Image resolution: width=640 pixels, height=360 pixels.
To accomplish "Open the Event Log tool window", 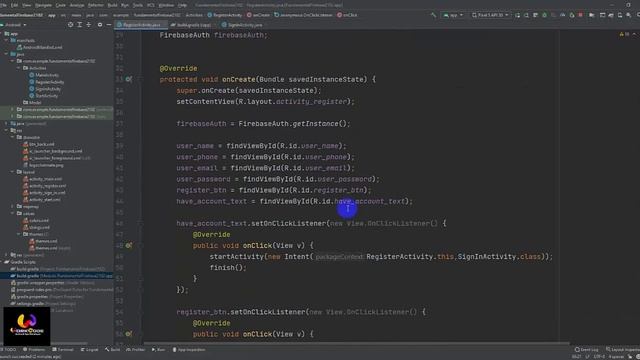I will 587,350.
